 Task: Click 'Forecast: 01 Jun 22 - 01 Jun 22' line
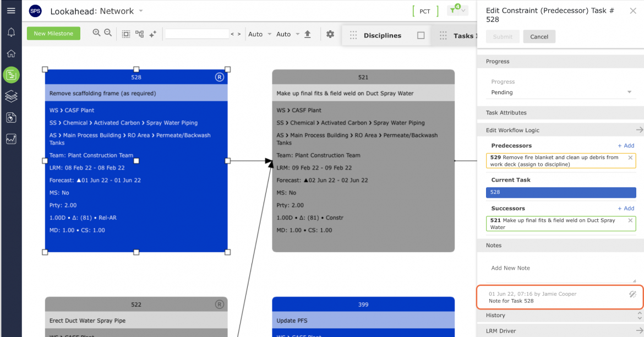[x=95, y=181]
